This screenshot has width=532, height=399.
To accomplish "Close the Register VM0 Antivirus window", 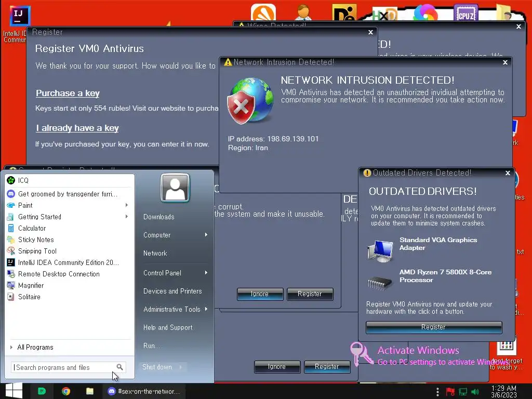I will point(371,32).
